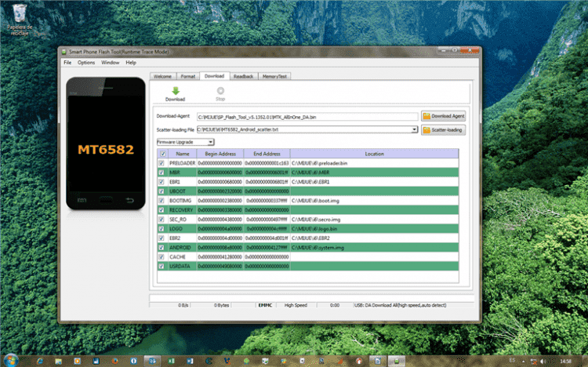
Task: Click the EBR2 location cell
Action: point(374,238)
